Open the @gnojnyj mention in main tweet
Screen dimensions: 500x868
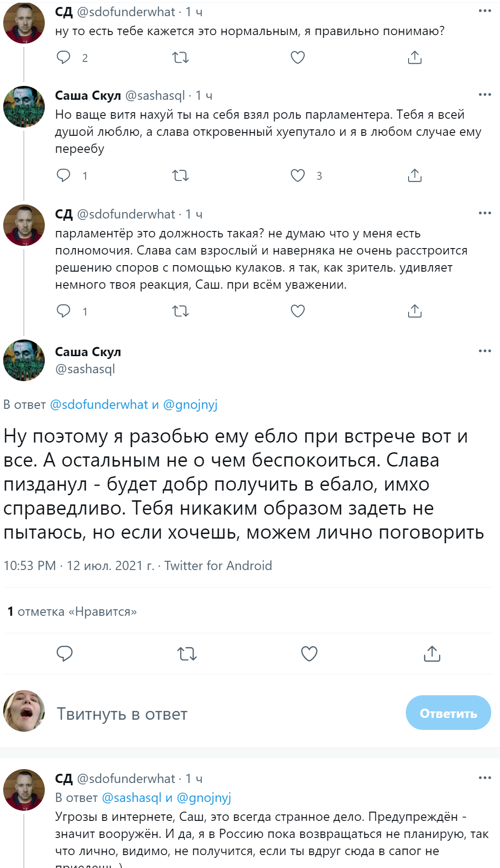click(190, 405)
